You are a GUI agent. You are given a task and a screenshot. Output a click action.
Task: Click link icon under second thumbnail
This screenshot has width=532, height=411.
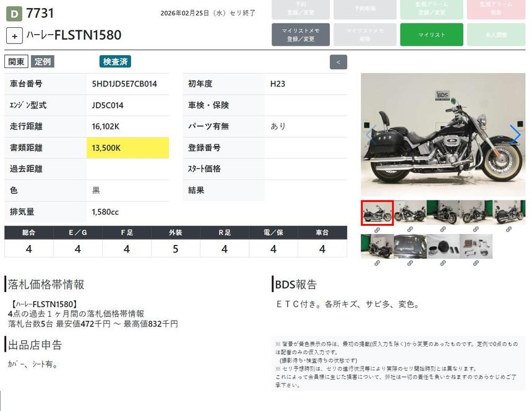click(x=410, y=230)
